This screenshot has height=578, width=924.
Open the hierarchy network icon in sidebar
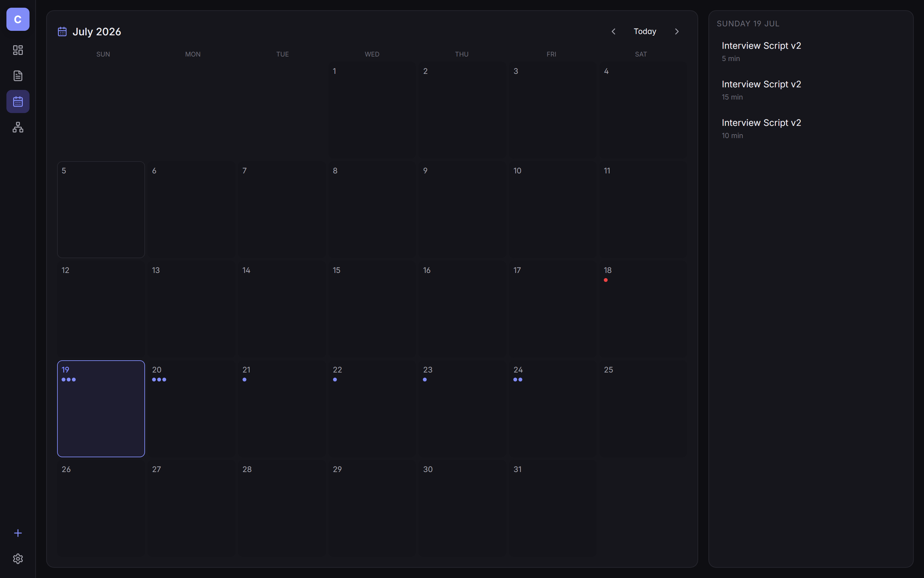coord(18,127)
